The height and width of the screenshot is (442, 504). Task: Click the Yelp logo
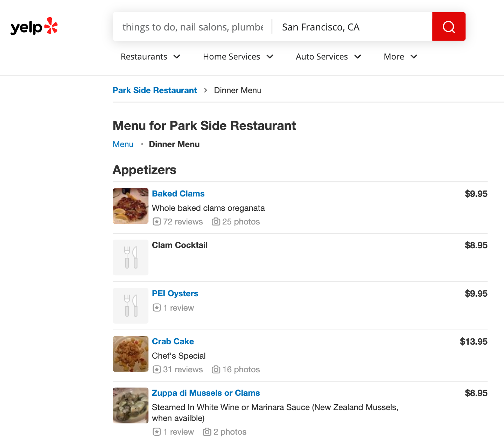tap(34, 27)
